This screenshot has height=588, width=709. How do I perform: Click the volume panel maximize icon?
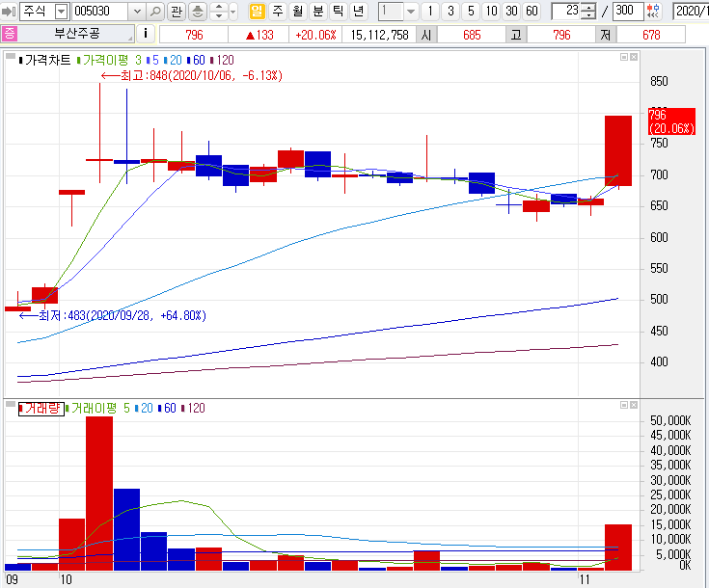pyautogui.click(x=624, y=405)
